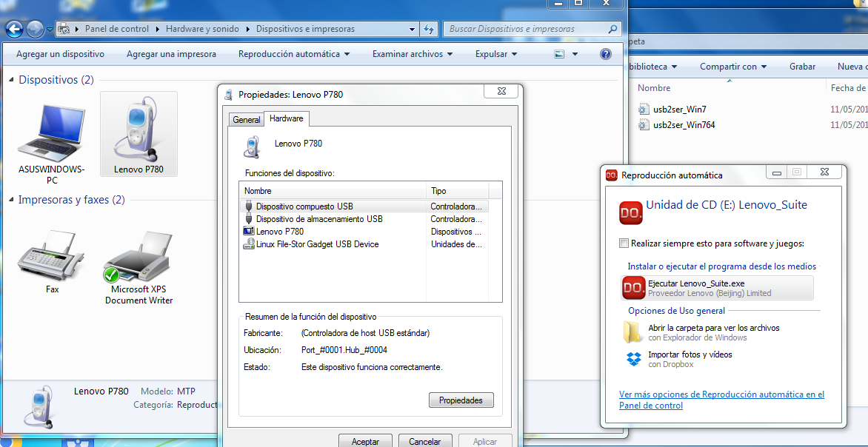Click the Back navigation arrow
Viewport: 868px width, 447px height.
pyautogui.click(x=14, y=29)
